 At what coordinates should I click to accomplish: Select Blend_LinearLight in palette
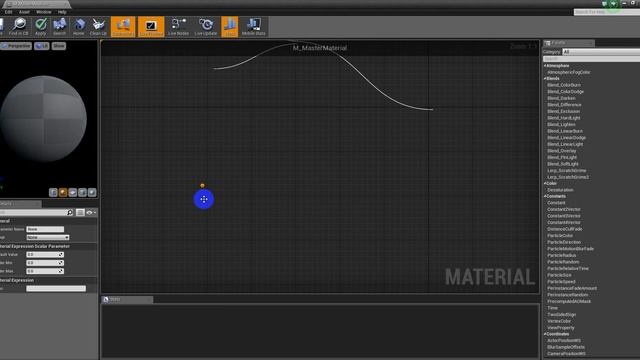click(565, 144)
